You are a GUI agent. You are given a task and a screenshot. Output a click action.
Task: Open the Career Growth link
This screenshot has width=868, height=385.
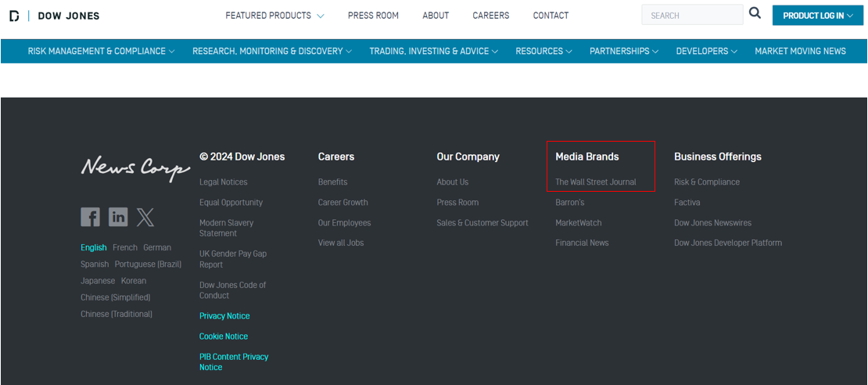(x=343, y=202)
